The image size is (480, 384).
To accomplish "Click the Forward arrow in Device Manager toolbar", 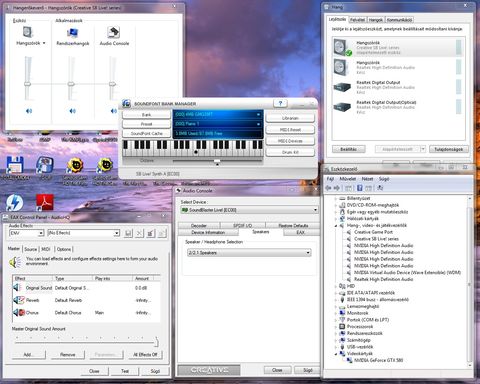I will (x=336, y=188).
